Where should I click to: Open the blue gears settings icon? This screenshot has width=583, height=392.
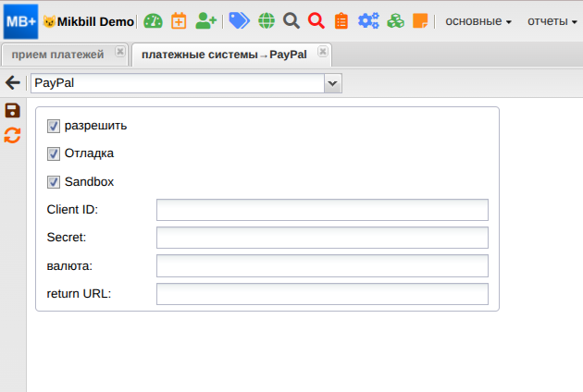(x=368, y=21)
